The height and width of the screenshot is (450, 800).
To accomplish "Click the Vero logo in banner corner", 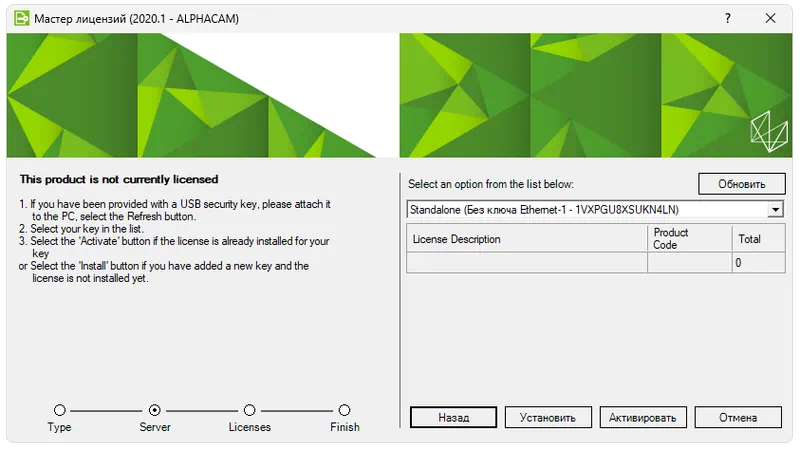I will tap(769, 132).
